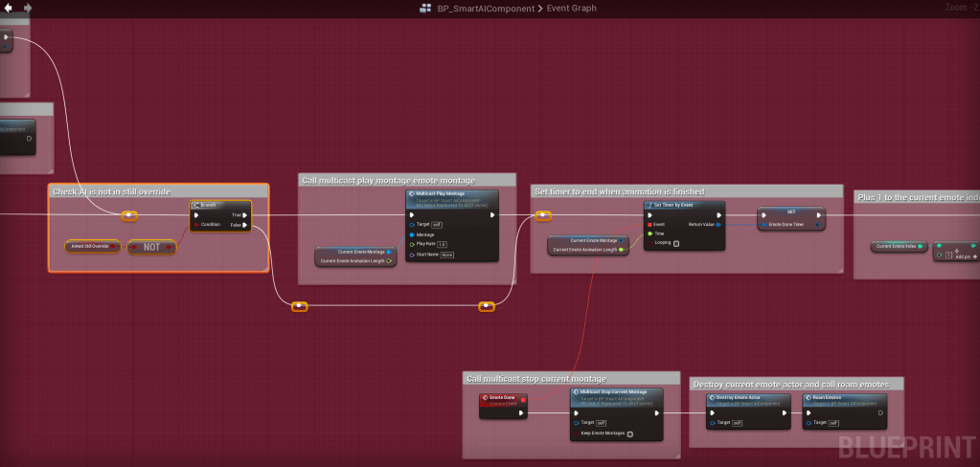Click the blueprint icon beside BP_SmartAIComponent
980x467 pixels.
coord(425,9)
